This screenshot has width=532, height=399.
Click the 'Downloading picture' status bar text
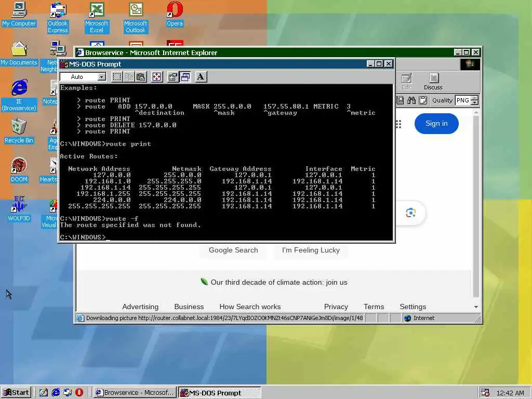click(224, 318)
